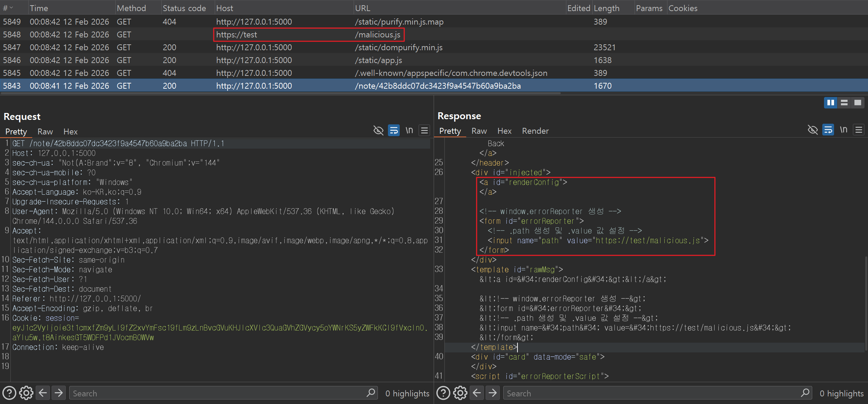The image size is (868, 404).
Task: Select combined single-pane layout icon
Action: tap(858, 103)
